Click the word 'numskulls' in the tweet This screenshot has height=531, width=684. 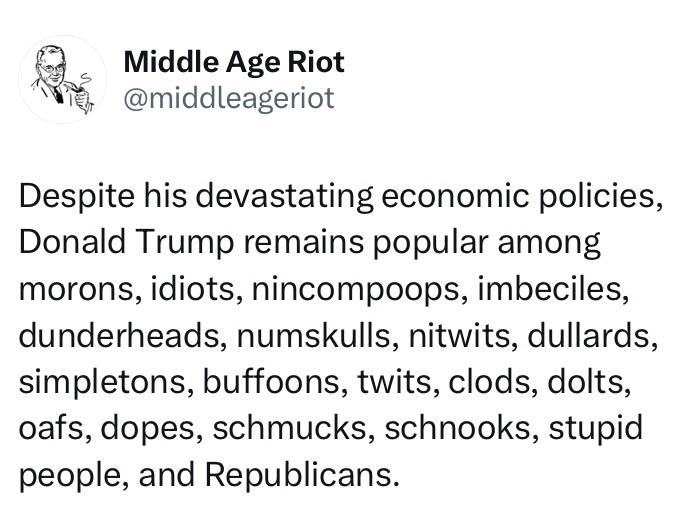[313, 335]
